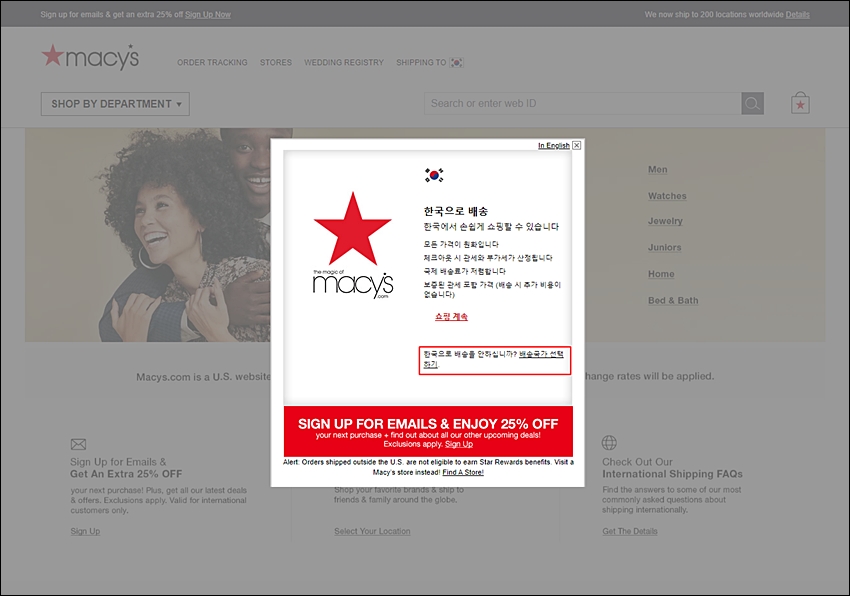Viewport: 850px width, 596px height.
Task: Click the Macy's star logo in header
Action: pyautogui.click(x=91, y=57)
